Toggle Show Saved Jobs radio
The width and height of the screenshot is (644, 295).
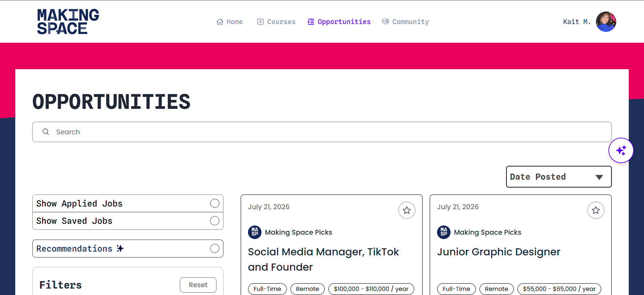click(215, 221)
